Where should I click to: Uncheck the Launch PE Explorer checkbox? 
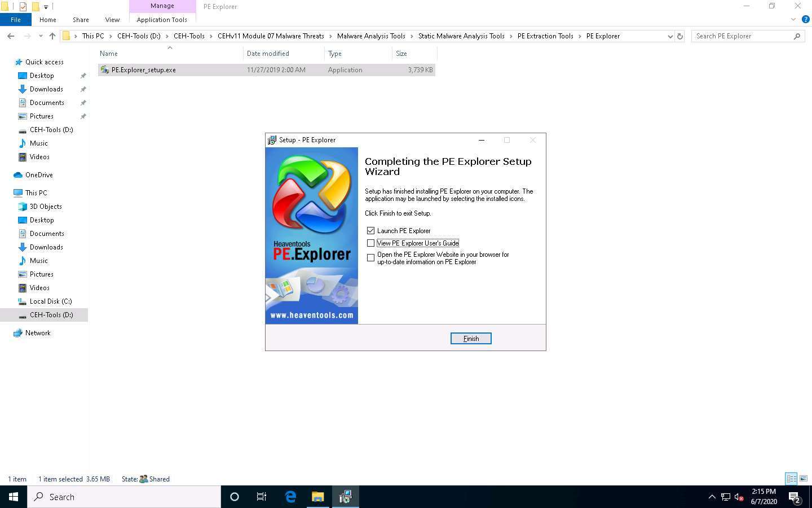tap(370, 231)
